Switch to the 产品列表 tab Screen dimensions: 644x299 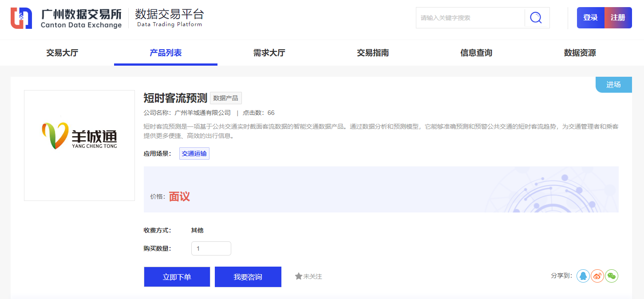coord(166,53)
